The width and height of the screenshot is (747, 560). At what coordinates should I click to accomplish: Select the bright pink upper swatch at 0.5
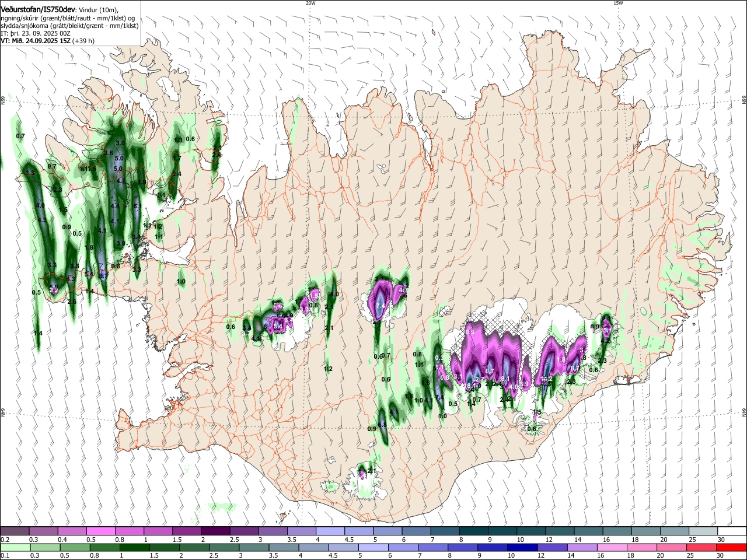click(100, 531)
